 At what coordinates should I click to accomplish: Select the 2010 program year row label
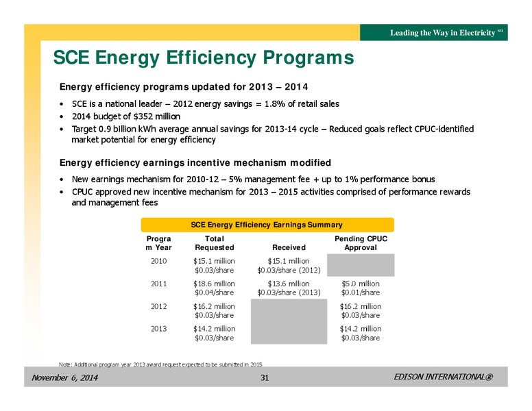[x=159, y=261]
